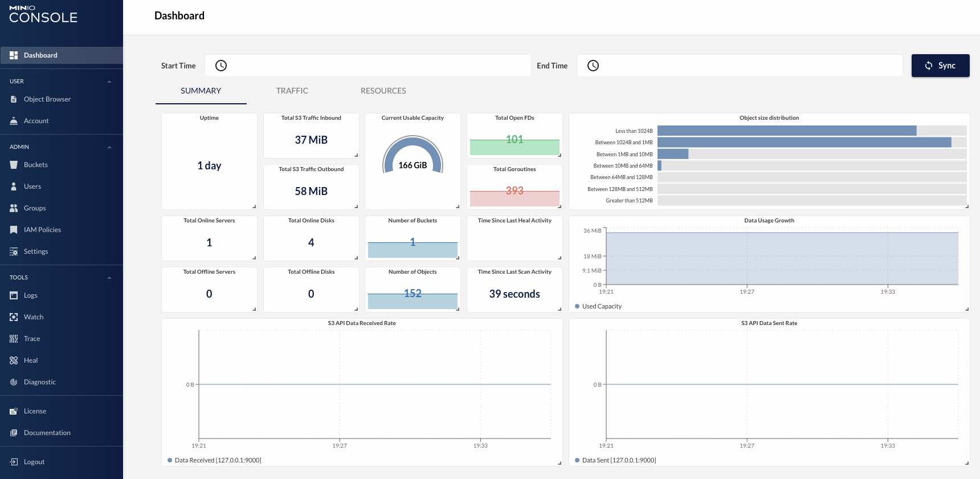
Task: Collapse the ADMIN sidebar section
Action: [x=109, y=147]
